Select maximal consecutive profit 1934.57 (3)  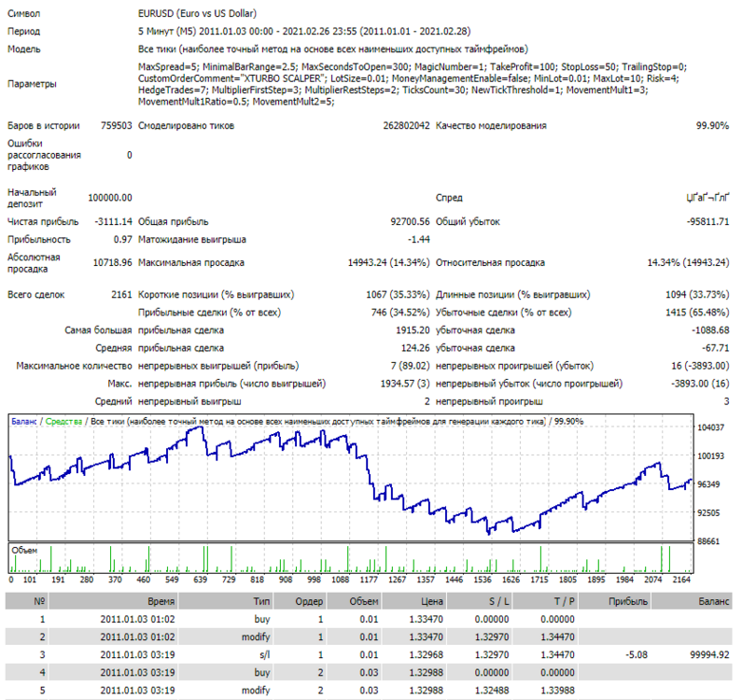tap(405, 384)
